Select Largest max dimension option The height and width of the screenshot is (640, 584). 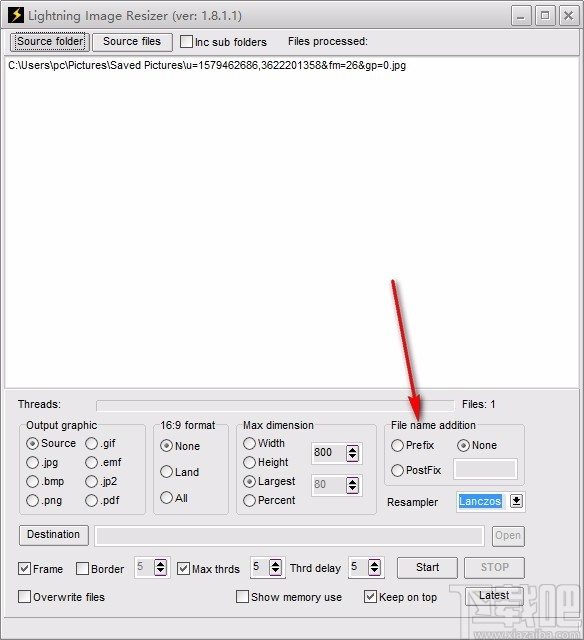[x=249, y=482]
